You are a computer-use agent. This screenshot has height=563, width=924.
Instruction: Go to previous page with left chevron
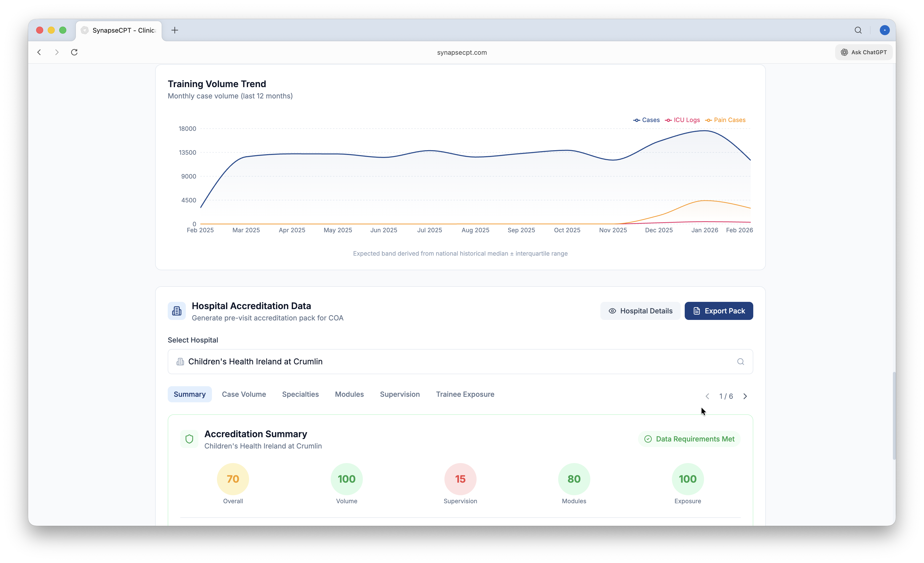pos(707,396)
